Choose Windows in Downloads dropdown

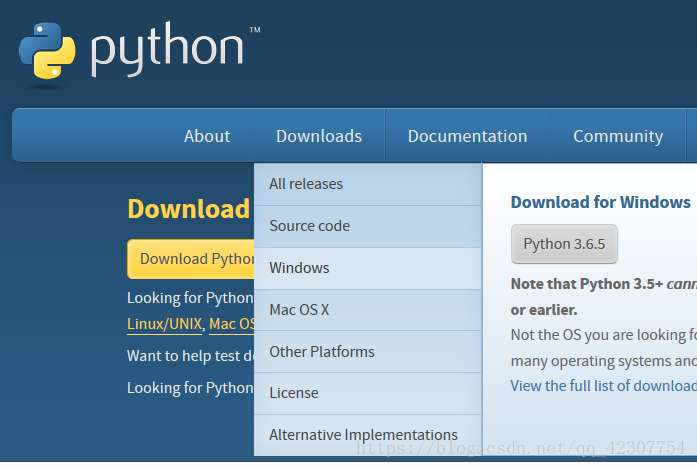point(368,268)
